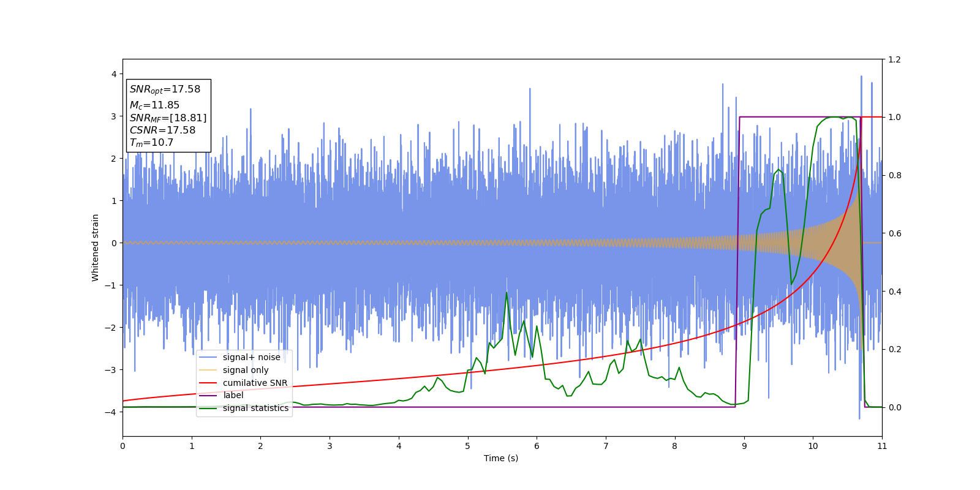The width and height of the screenshot is (980, 490).
Task: Click the Tm=10.7 annotation text
Action: click(151, 143)
